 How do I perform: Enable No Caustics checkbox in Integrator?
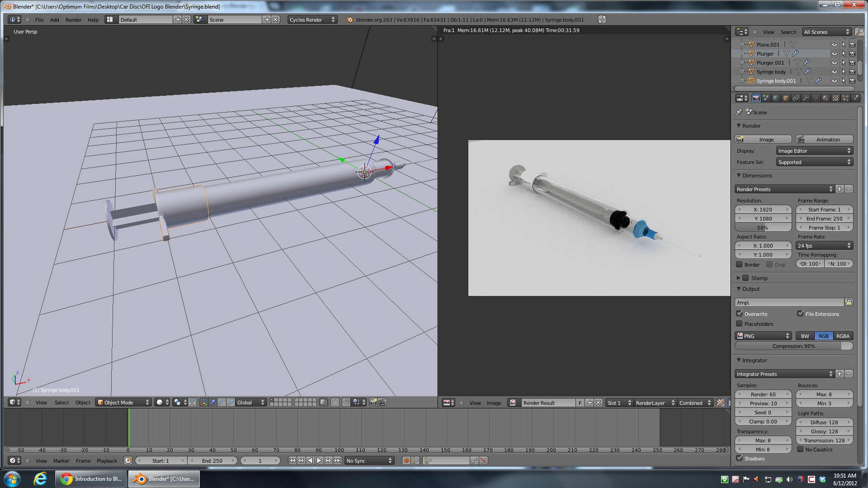coord(799,449)
